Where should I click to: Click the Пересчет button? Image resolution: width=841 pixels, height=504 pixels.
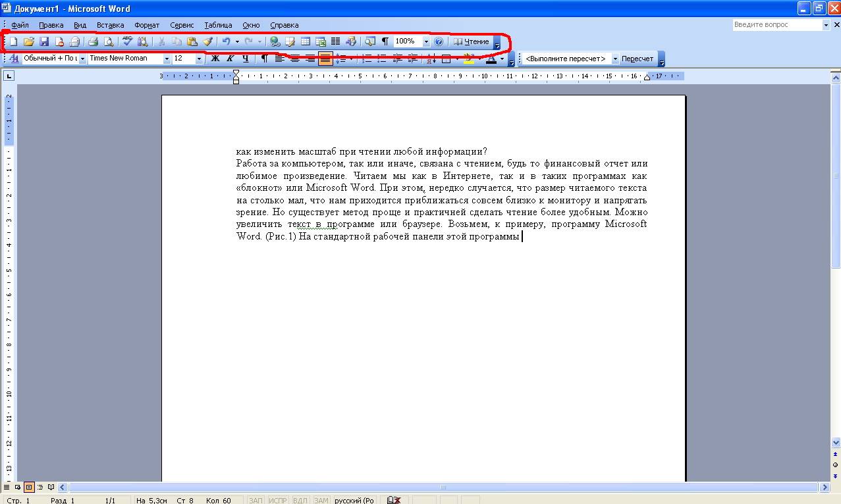[x=638, y=59]
